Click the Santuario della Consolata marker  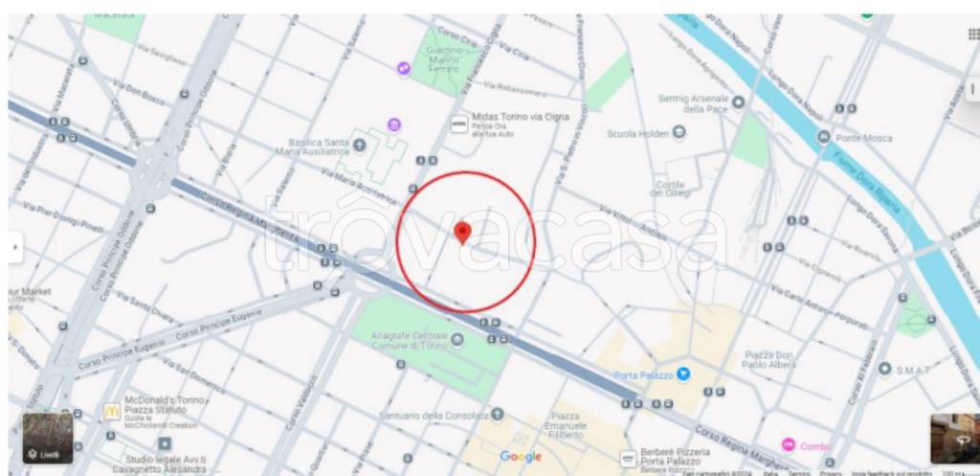coord(498,414)
